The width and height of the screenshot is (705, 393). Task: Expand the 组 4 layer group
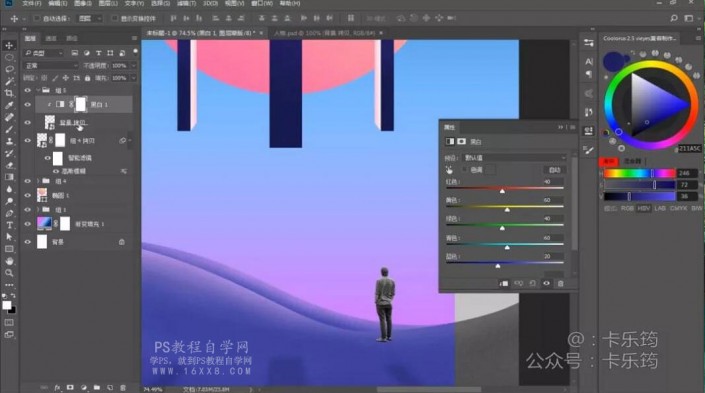38,181
